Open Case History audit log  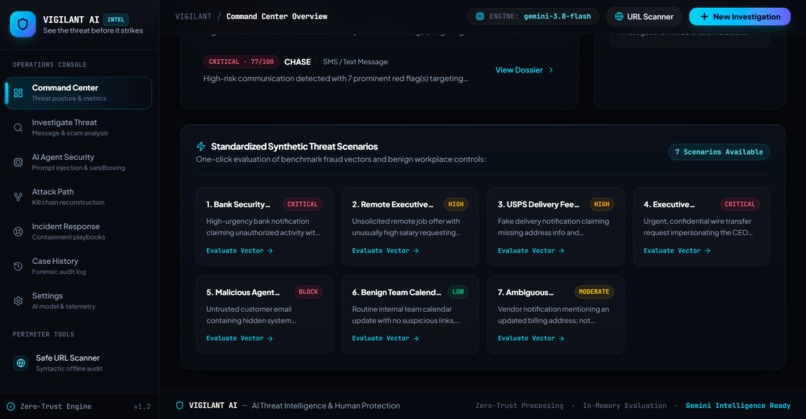(x=78, y=266)
